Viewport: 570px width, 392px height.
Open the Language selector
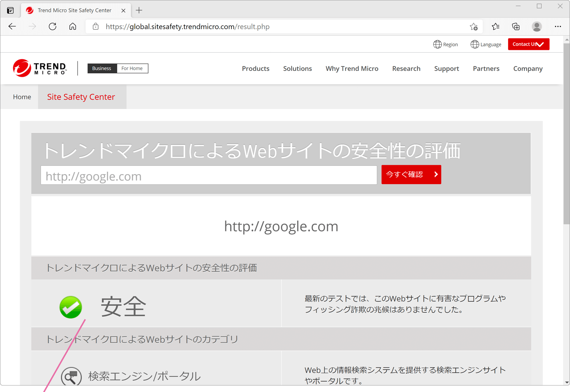click(x=486, y=45)
